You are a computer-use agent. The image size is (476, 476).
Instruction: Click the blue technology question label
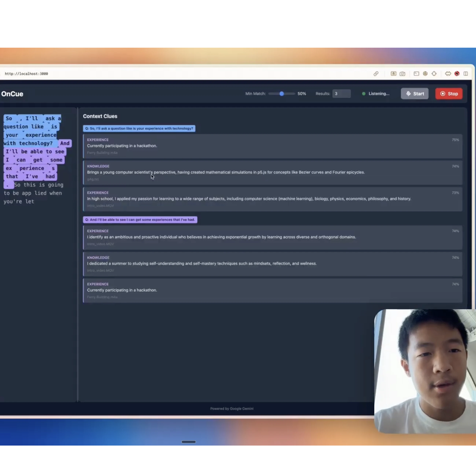coord(139,128)
